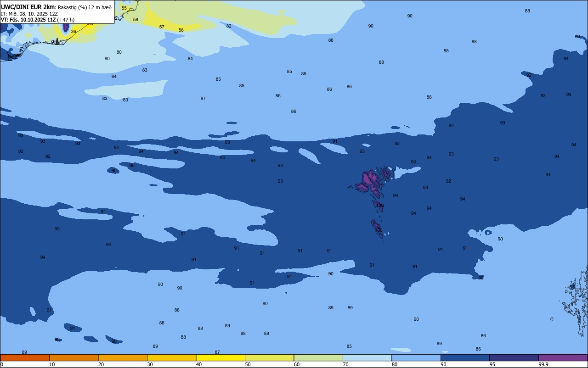This screenshot has height=368, width=588.
Task: Click the 95–99.9 navy legend swatch
Action: click(x=514, y=357)
